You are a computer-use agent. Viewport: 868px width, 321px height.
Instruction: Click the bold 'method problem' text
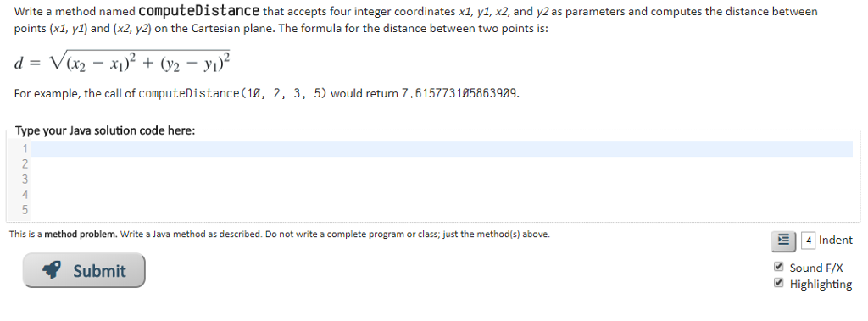click(x=81, y=234)
